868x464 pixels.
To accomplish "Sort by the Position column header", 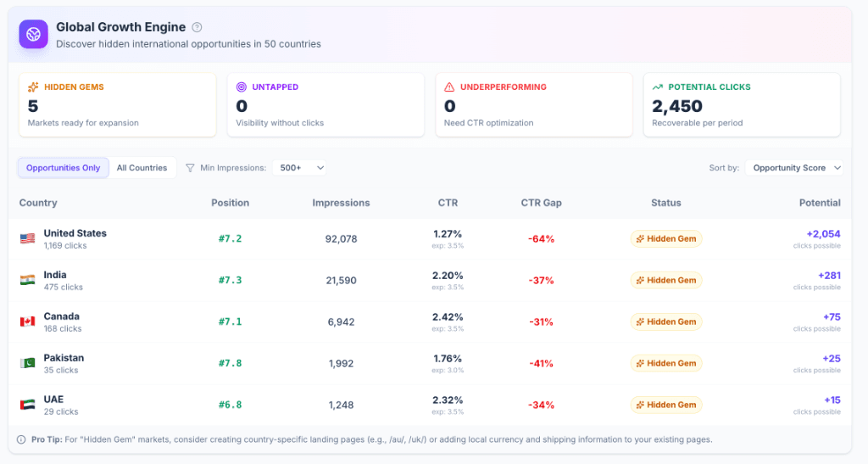I will tap(230, 203).
